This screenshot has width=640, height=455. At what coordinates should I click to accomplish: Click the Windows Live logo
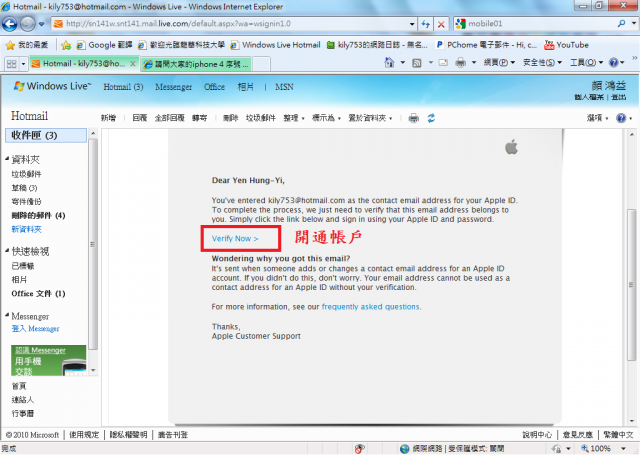pyautogui.click(x=52, y=86)
